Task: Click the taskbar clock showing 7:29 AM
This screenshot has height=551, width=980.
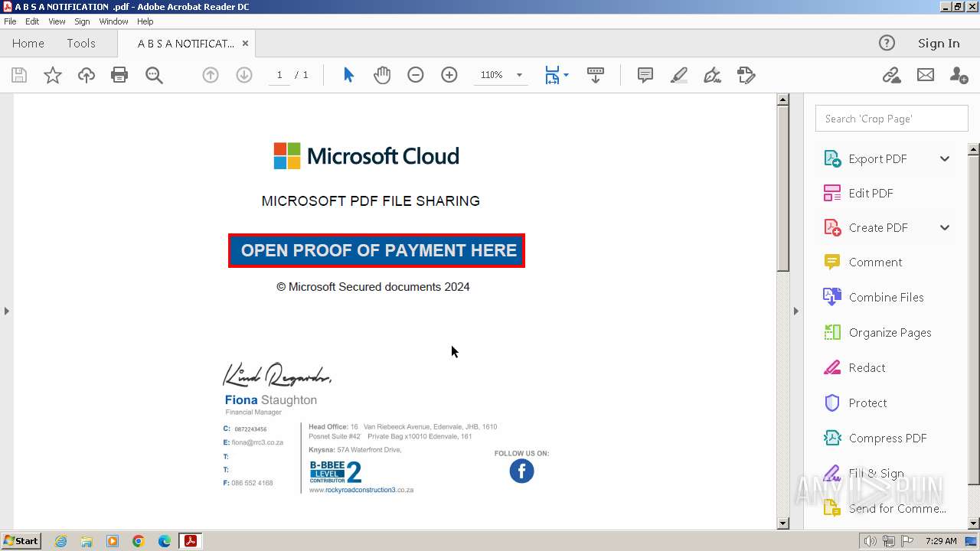Action: (x=941, y=541)
